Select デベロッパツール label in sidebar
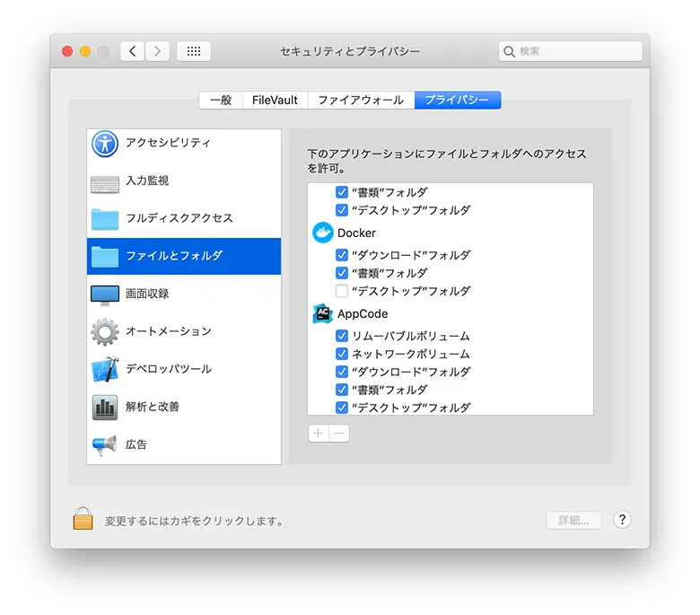Image resolution: width=700 pixels, height=615 pixels. click(x=169, y=369)
